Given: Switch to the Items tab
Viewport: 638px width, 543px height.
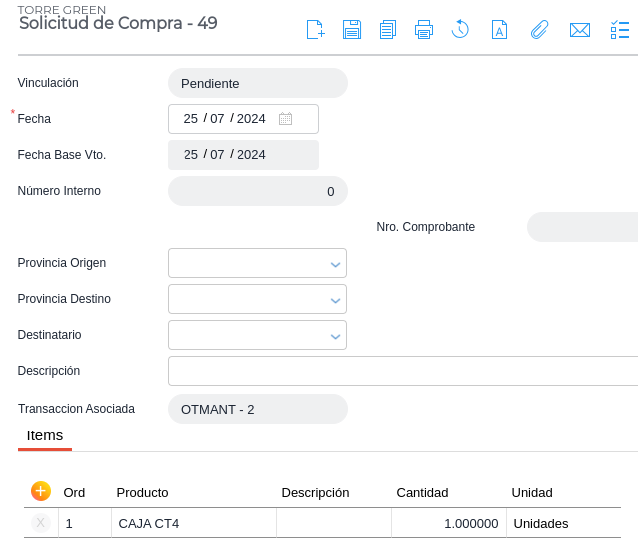Looking at the screenshot, I should pyautogui.click(x=45, y=436).
